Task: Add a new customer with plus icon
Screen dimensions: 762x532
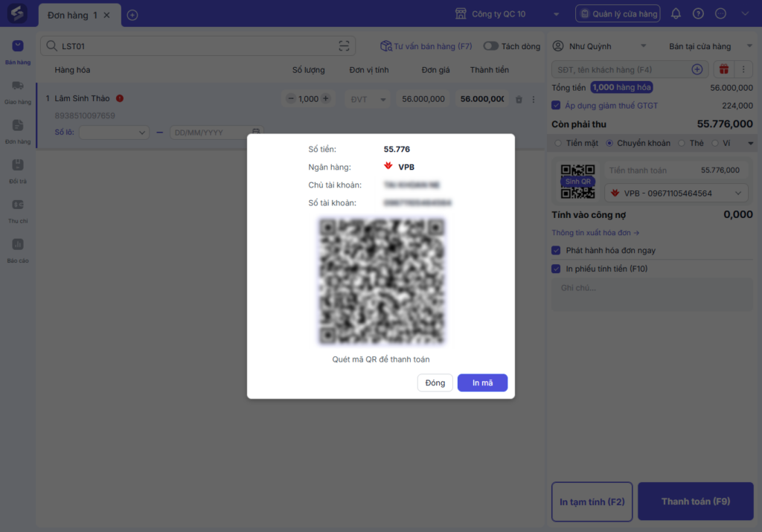Action: 697,69
